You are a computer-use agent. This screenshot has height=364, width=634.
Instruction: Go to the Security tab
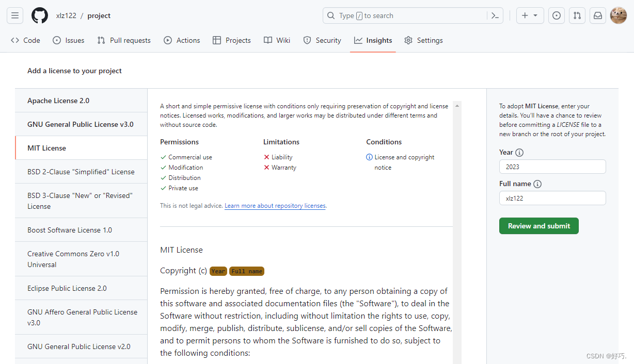[322, 40]
